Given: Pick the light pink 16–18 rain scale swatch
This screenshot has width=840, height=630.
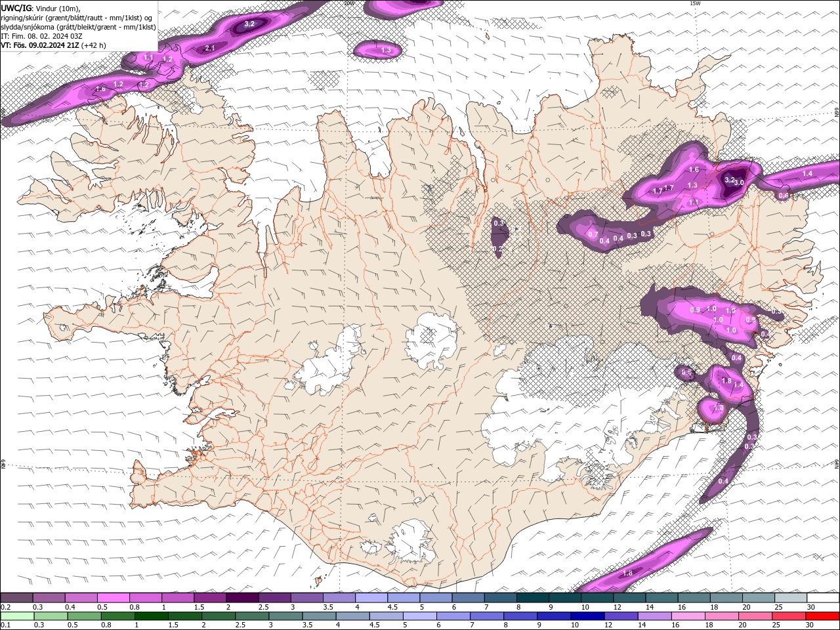Looking at the screenshot, I should coord(688,616).
